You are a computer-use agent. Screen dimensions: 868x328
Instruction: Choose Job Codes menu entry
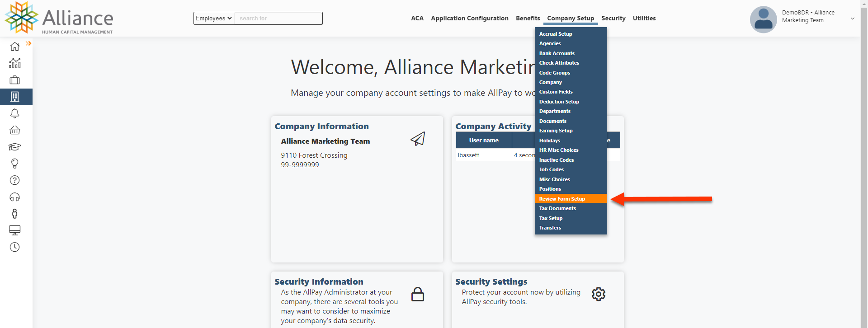(571, 169)
